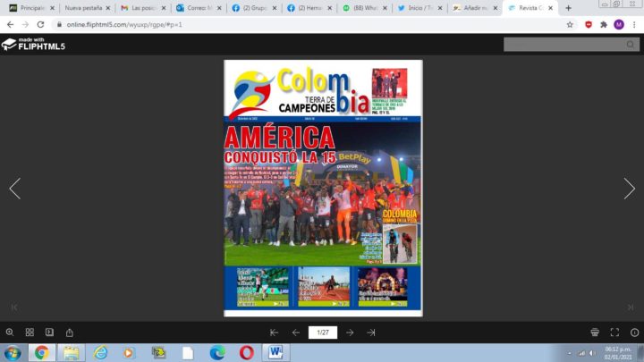Click the zoom in magnifier icon
This screenshot has height=362, width=644.
tap(10, 332)
